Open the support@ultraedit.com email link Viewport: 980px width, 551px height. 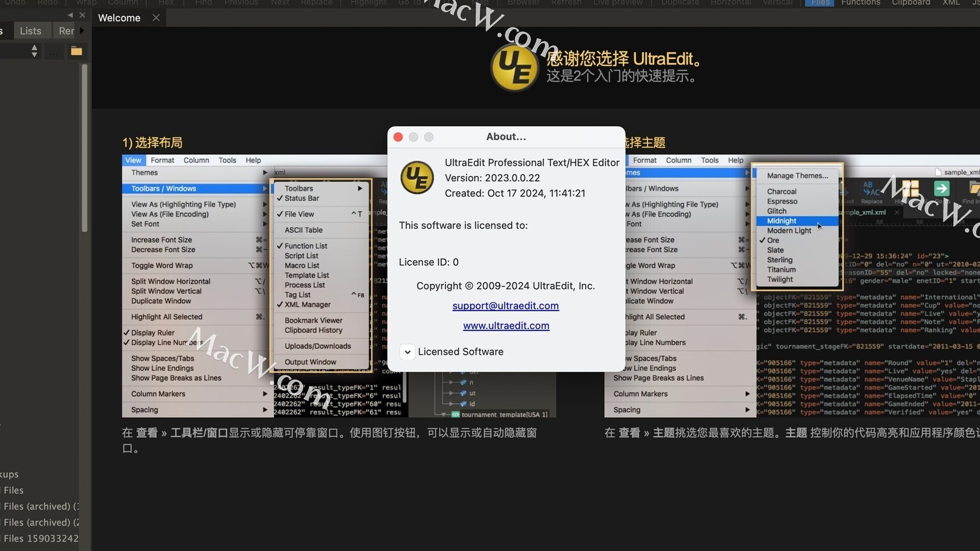[x=505, y=305]
